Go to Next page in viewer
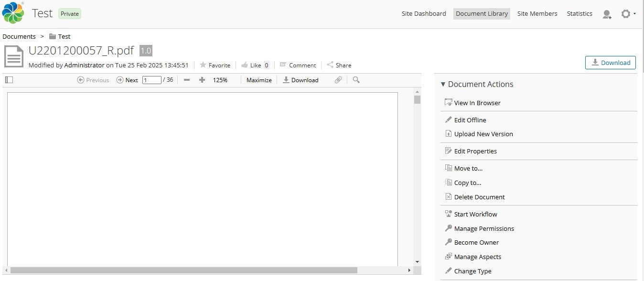 [x=127, y=80]
